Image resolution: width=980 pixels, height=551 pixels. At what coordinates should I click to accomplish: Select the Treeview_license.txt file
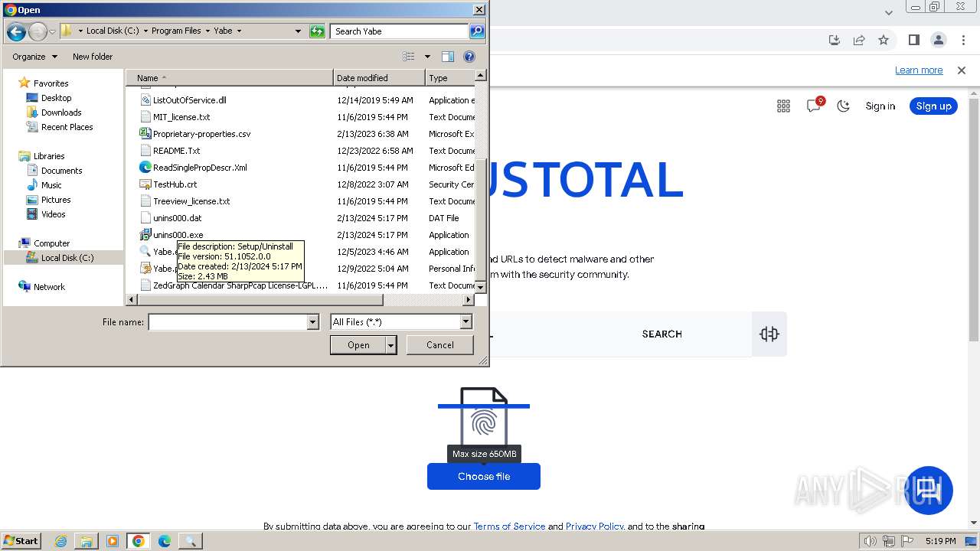191,201
